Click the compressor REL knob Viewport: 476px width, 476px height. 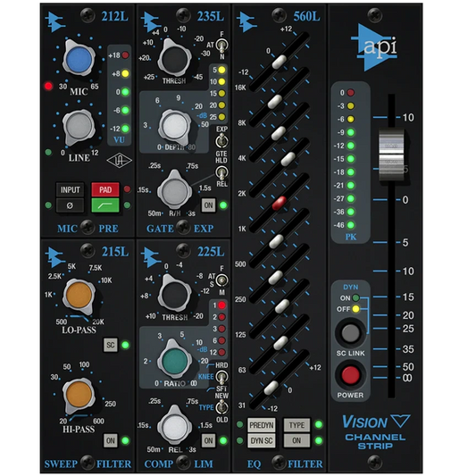point(174,426)
